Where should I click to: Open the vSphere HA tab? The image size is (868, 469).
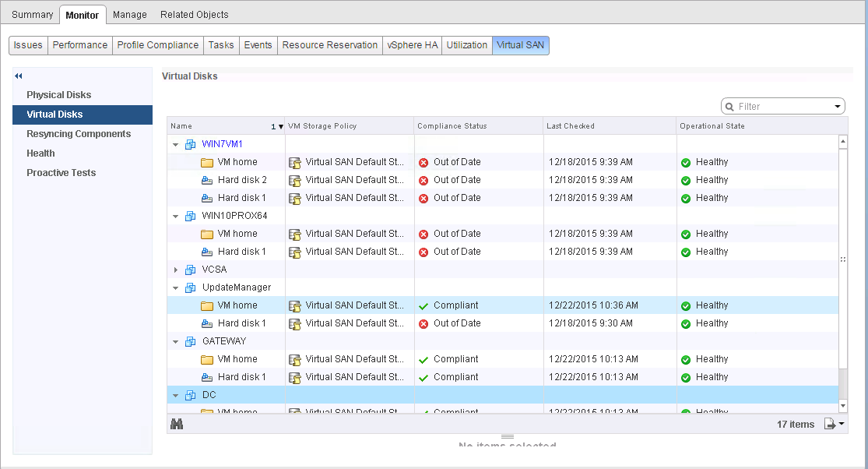coord(412,45)
